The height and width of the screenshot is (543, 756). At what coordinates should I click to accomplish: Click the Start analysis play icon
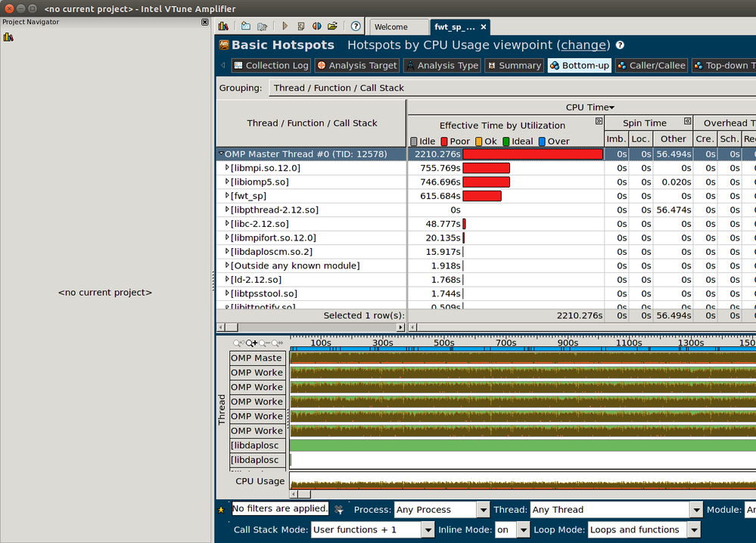[x=285, y=26]
